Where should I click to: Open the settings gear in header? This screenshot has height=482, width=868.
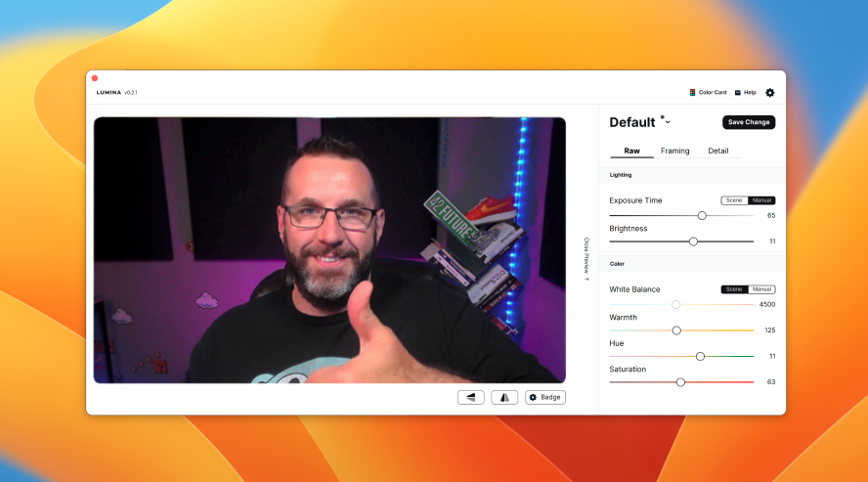[770, 93]
